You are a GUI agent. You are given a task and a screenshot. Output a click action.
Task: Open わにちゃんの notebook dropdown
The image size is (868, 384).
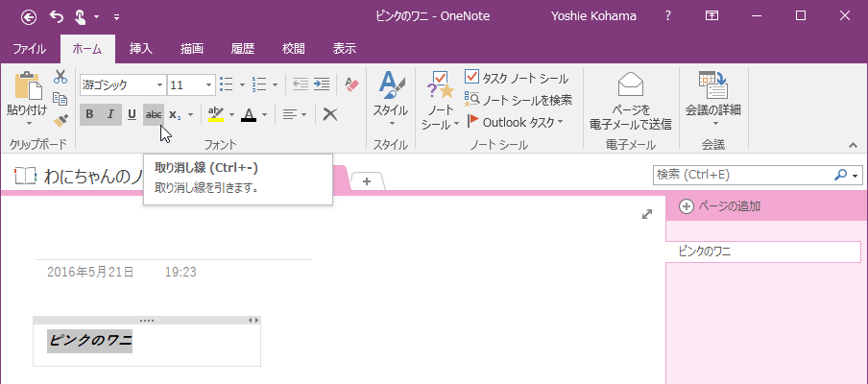click(78, 176)
